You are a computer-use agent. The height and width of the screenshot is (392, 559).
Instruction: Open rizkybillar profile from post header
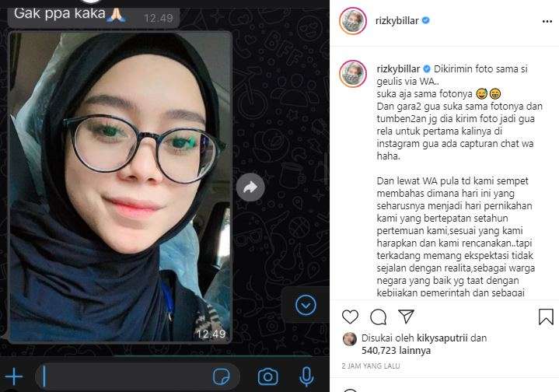397,21
